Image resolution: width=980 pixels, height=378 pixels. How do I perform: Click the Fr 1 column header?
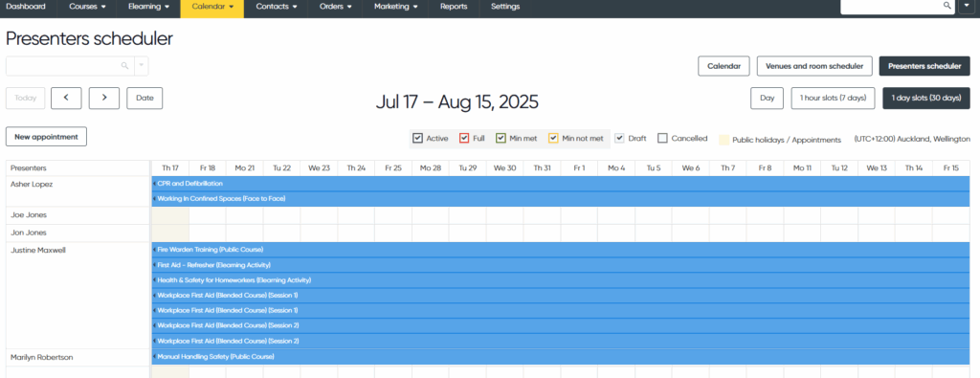(x=579, y=168)
